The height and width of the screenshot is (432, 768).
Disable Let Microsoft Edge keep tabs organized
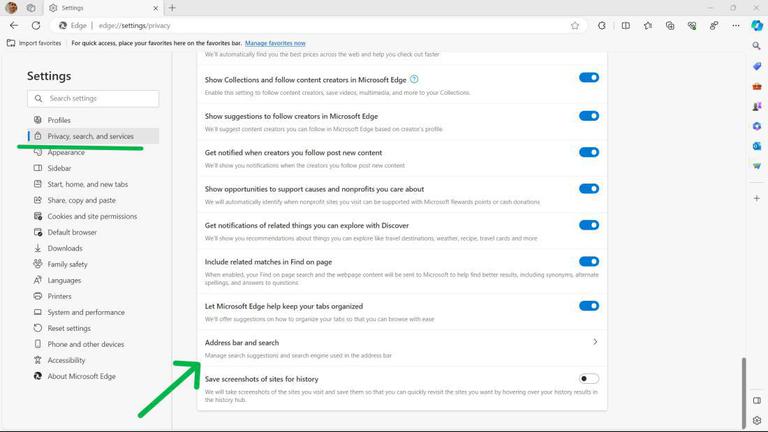(589, 306)
